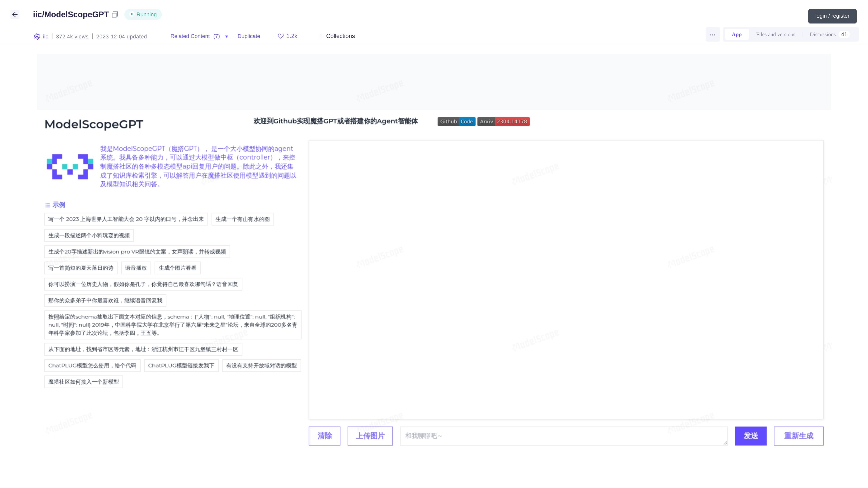Focus the 和我聊聊吧 chat input field
This screenshot has width=868, height=488.
tap(563, 436)
